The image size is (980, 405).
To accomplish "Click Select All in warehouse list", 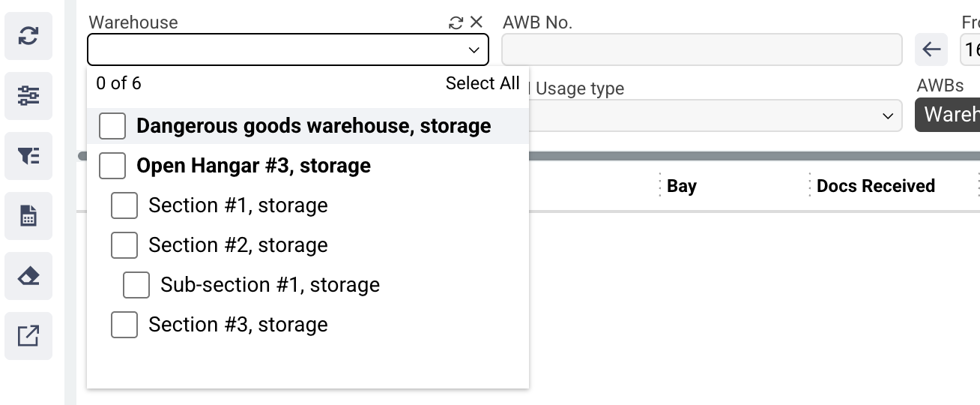I will pos(482,83).
